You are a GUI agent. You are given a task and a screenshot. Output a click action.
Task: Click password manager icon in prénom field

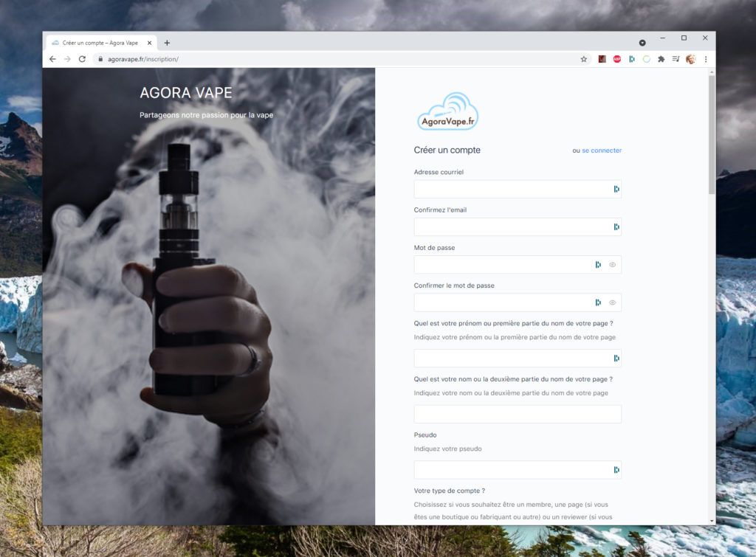coord(616,358)
